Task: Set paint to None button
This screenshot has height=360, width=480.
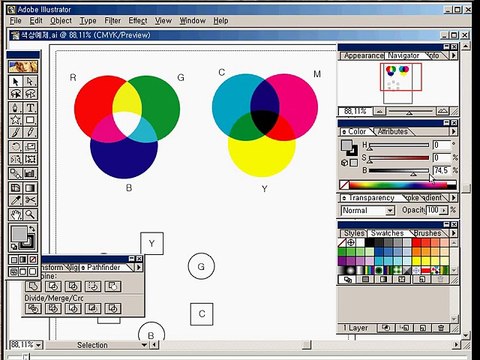Action: click(x=32, y=260)
